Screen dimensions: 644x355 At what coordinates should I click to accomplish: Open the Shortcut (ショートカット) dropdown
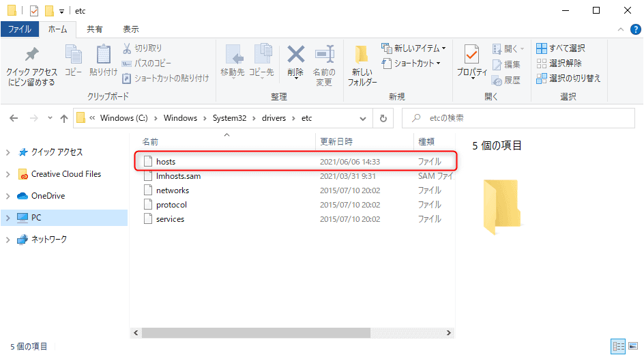411,63
